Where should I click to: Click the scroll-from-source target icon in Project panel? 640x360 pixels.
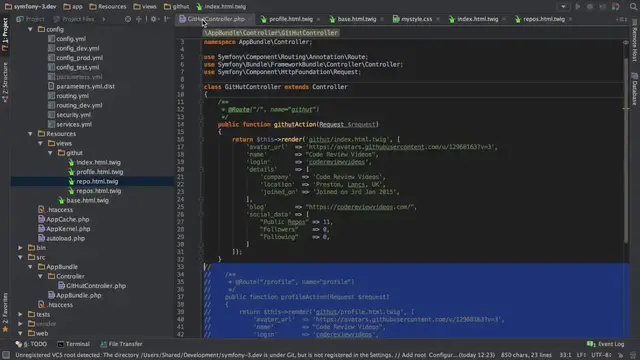(128, 19)
